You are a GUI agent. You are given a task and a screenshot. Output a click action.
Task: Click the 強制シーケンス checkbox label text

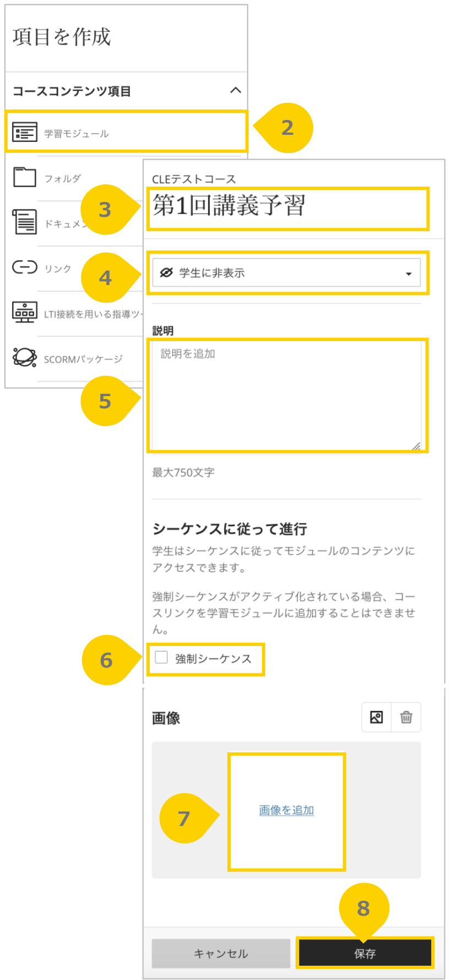click(x=213, y=658)
